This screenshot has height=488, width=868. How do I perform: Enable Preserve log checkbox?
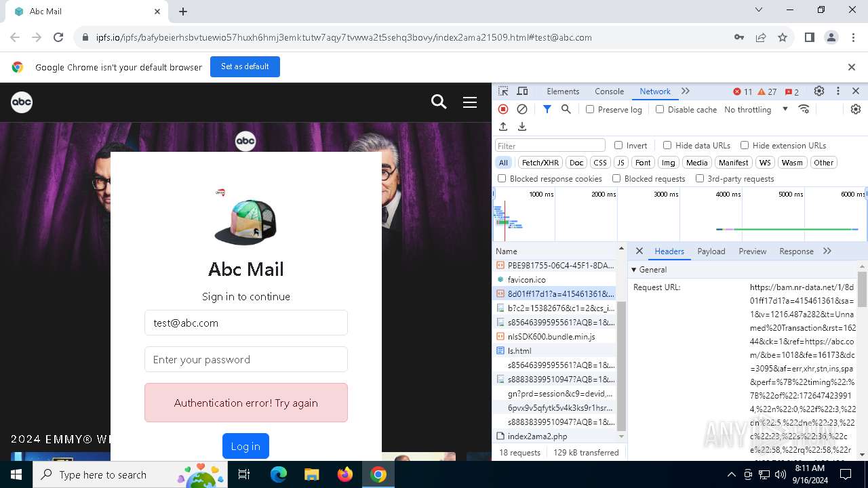590,109
